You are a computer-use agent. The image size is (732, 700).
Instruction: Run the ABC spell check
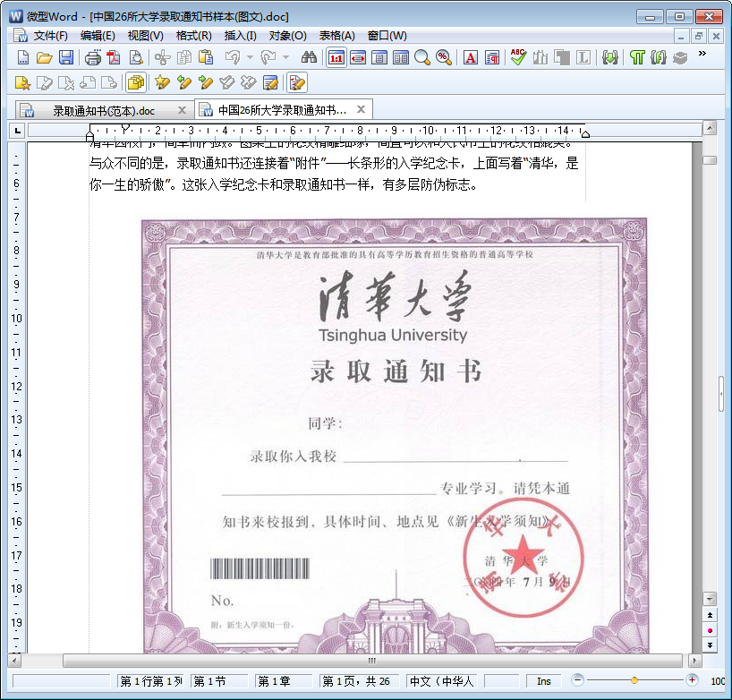click(518, 57)
